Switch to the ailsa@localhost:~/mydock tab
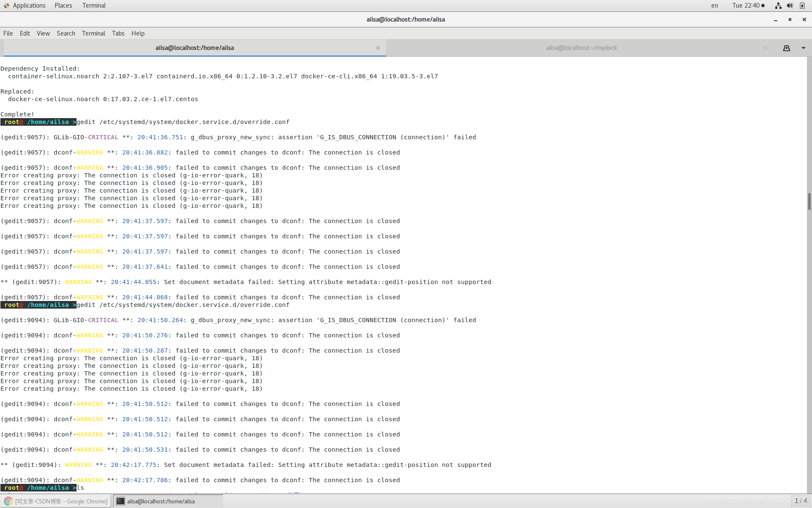The image size is (812, 508). click(x=581, y=48)
